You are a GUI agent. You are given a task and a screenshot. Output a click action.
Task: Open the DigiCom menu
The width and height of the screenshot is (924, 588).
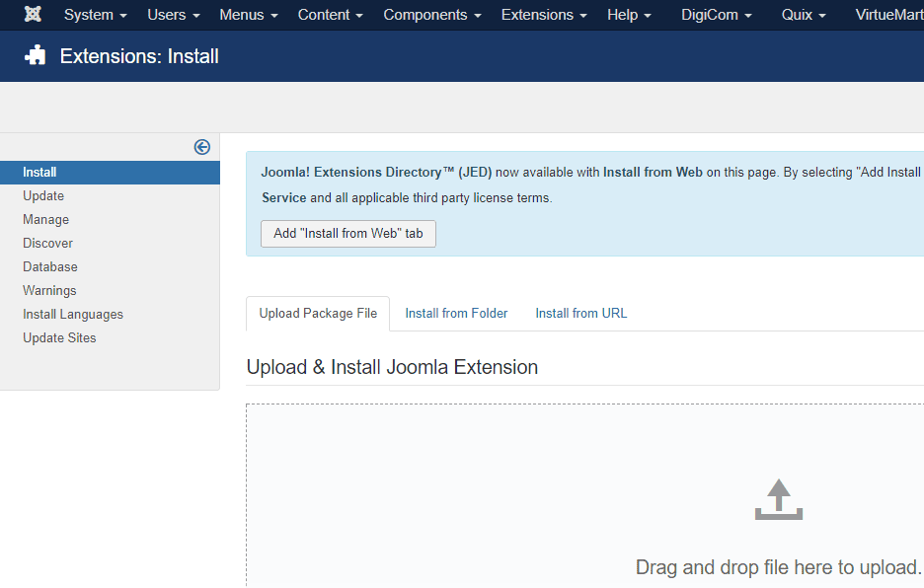tap(716, 15)
